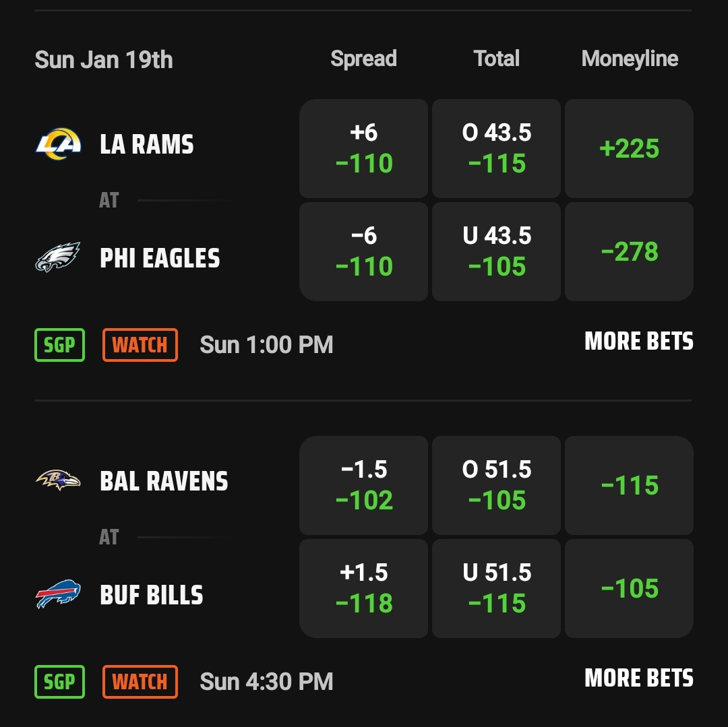Tap the Philadelphia Eagles logo

pyautogui.click(x=58, y=257)
